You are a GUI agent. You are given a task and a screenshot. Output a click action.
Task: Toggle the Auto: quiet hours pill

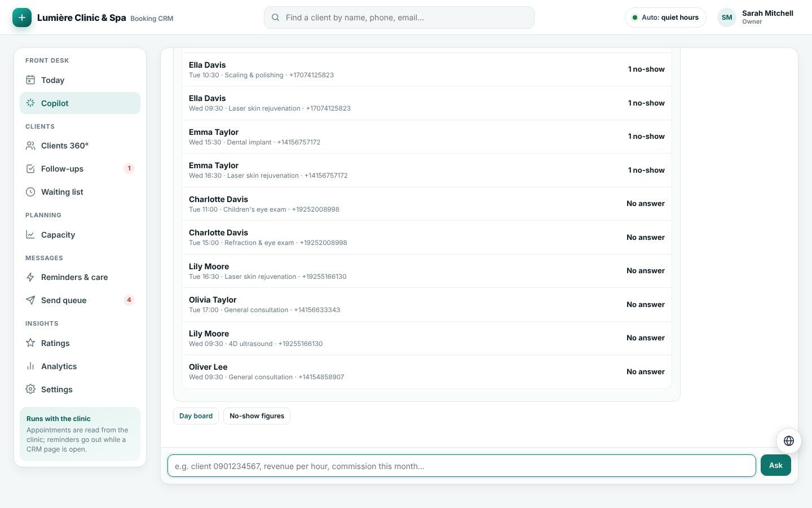click(x=665, y=17)
